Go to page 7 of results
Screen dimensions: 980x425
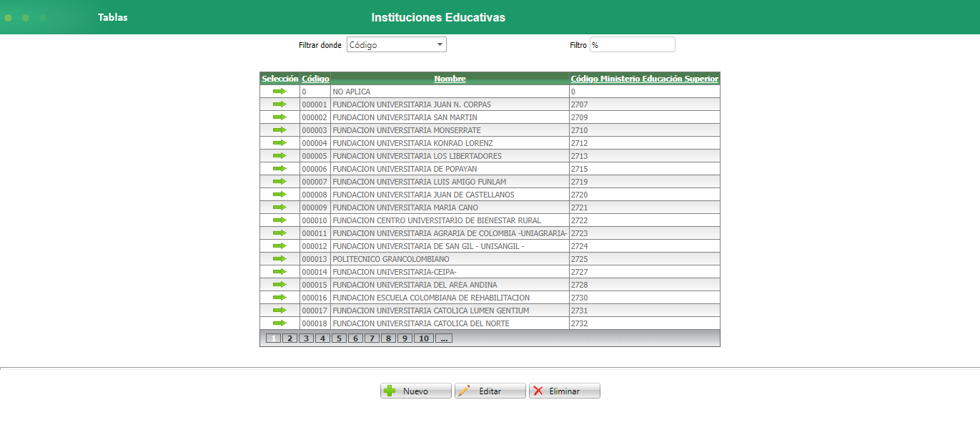[372, 338]
